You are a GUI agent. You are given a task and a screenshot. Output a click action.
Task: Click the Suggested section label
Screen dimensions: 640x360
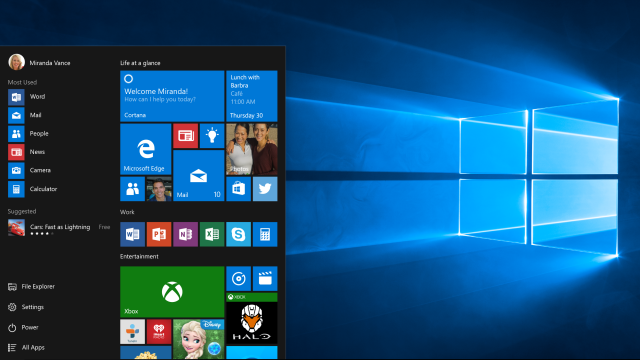click(x=22, y=211)
